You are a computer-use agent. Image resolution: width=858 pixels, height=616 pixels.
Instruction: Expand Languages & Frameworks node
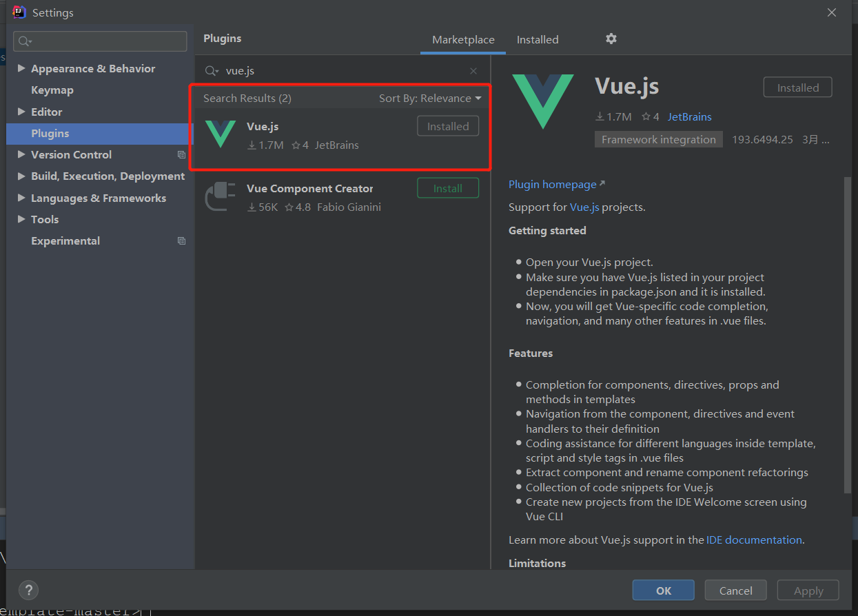tap(21, 198)
